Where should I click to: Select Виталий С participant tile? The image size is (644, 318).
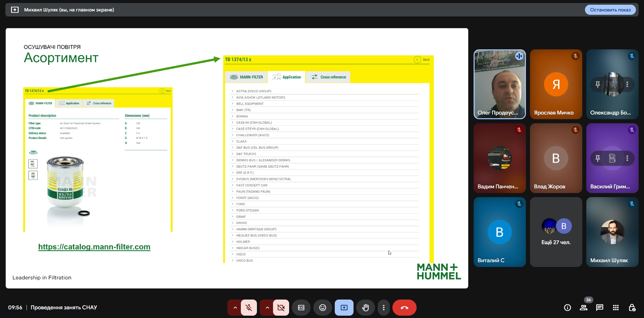pyautogui.click(x=500, y=232)
